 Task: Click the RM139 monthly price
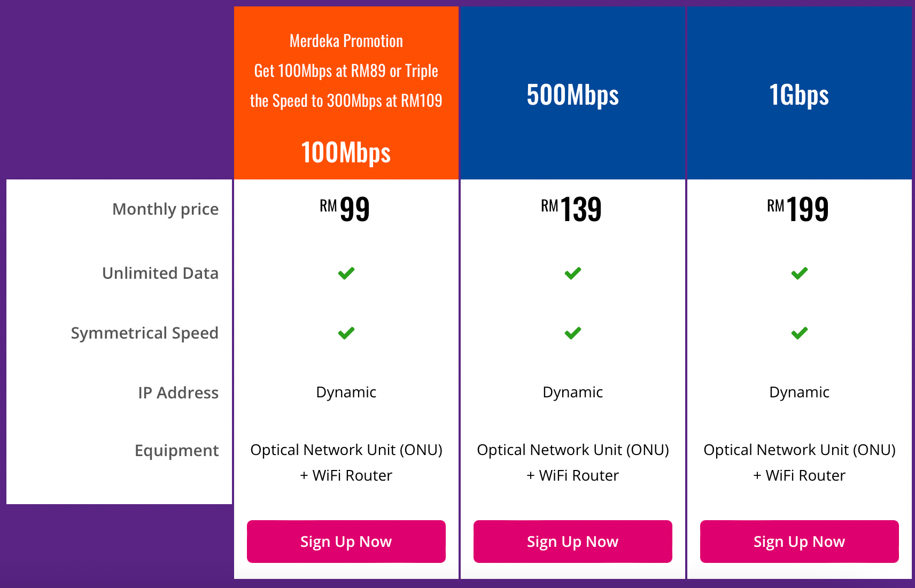pyautogui.click(x=572, y=209)
